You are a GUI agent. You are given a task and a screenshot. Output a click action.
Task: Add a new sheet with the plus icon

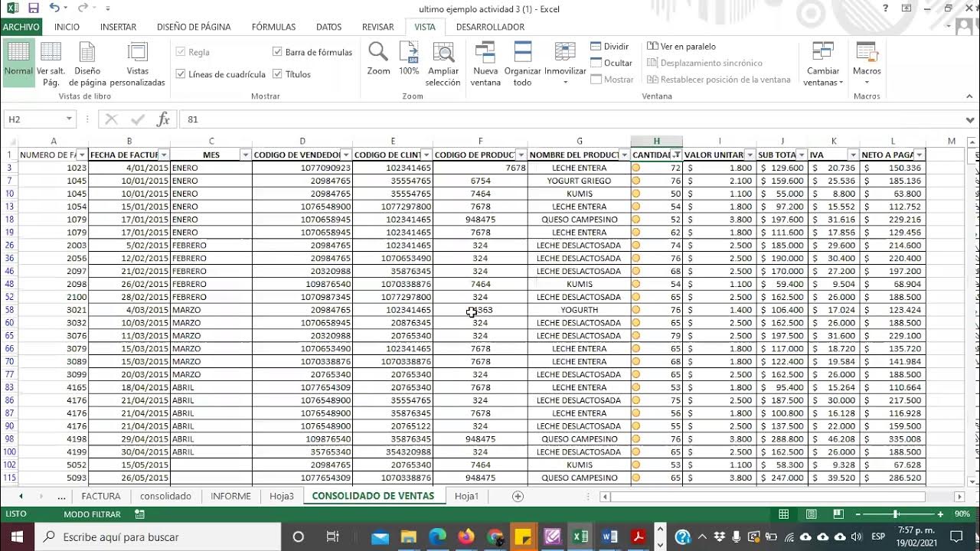tap(518, 496)
